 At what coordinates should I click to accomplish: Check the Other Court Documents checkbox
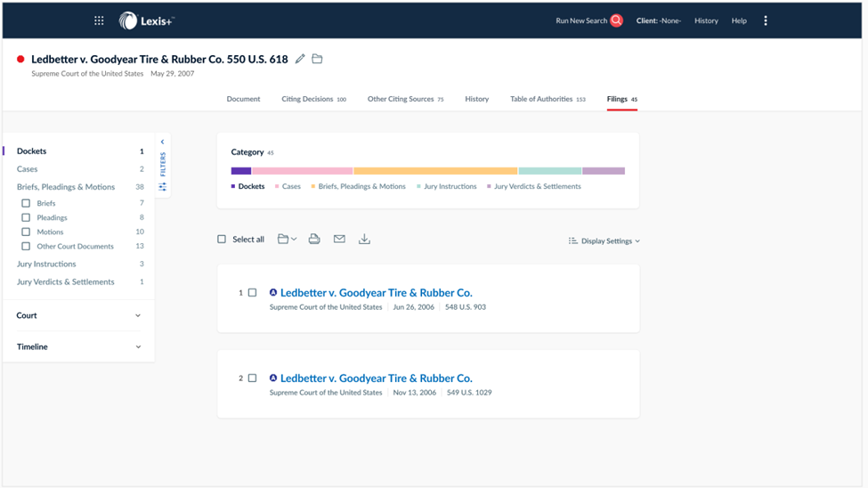coord(26,247)
